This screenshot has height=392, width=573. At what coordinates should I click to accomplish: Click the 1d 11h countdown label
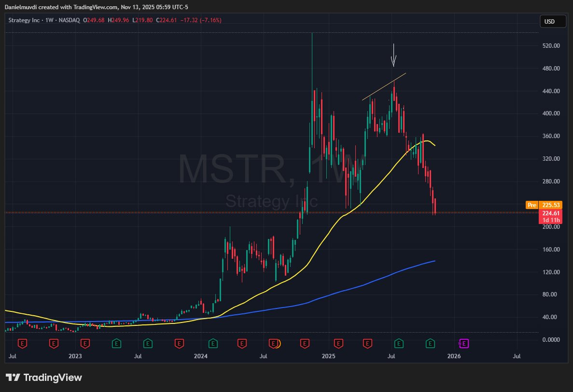(550, 220)
